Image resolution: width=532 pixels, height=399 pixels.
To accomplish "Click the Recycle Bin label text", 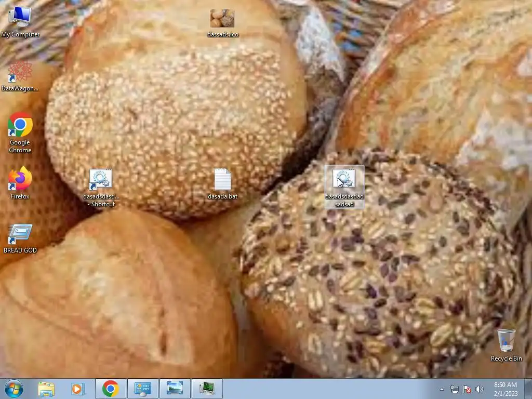I will [506, 358].
